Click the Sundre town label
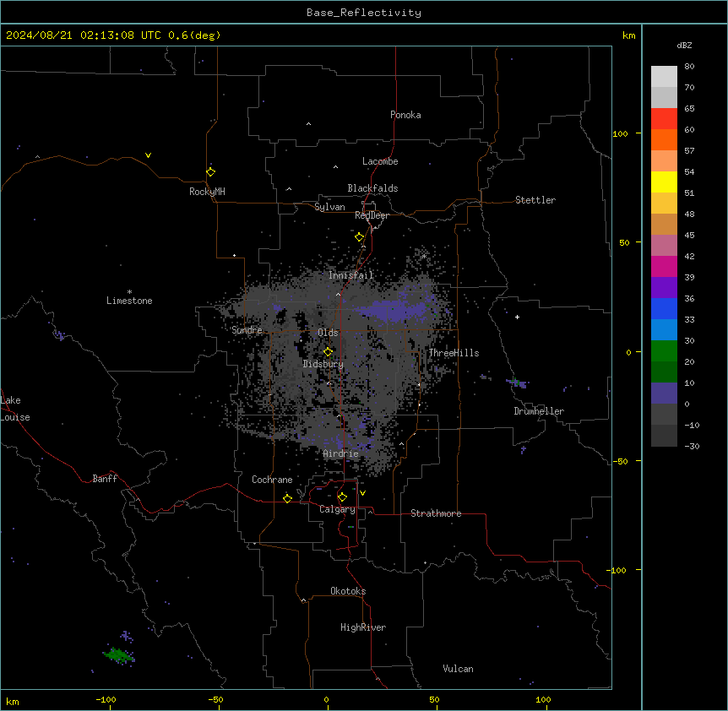728x711 pixels. [x=247, y=330]
